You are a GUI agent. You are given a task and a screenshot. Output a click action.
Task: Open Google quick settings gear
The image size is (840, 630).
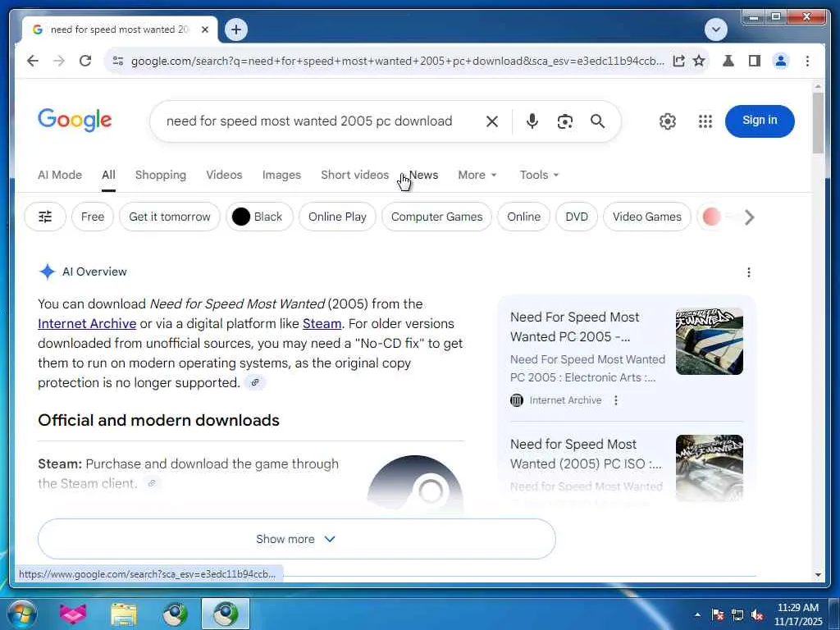pos(668,121)
